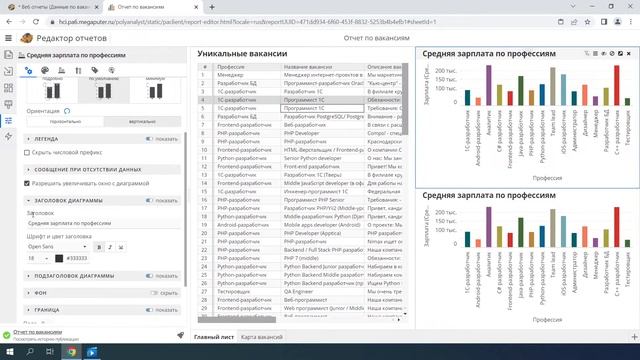Open the hamburger main menu
This screenshot has height=360, width=640.
coord(8,38)
